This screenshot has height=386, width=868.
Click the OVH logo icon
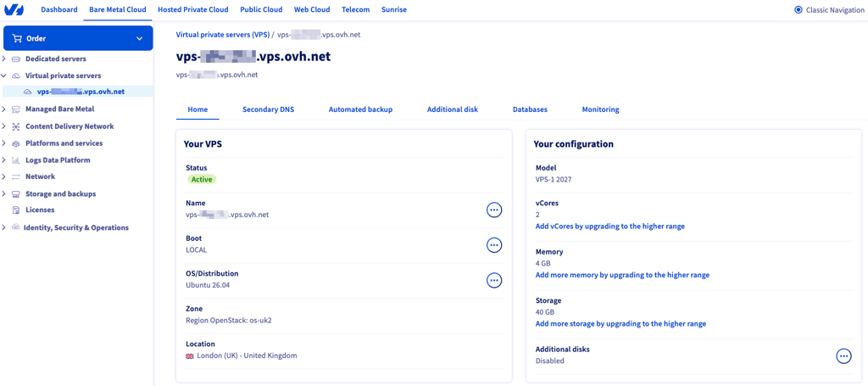[14, 10]
